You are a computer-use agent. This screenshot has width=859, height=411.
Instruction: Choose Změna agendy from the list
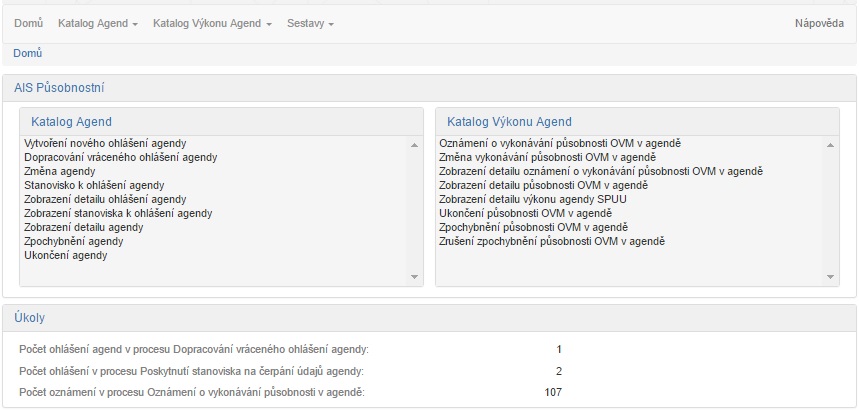(x=60, y=172)
